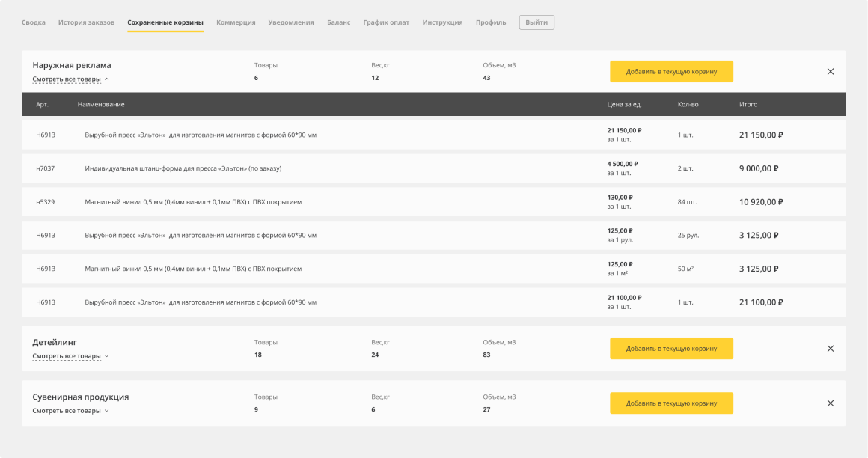
Task: Expand all products in Детейлинг
Action: (70, 356)
